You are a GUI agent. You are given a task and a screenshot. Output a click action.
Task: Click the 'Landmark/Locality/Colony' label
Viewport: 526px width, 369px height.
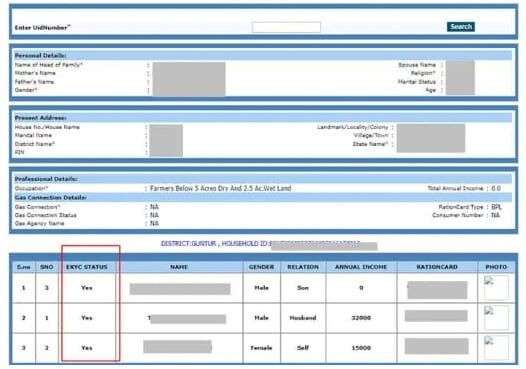353,127
